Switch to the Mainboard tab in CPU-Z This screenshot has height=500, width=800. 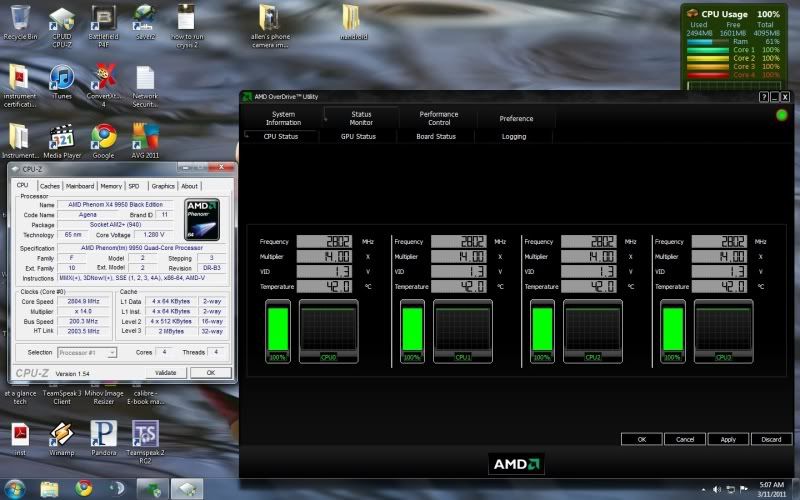click(x=80, y=186)
